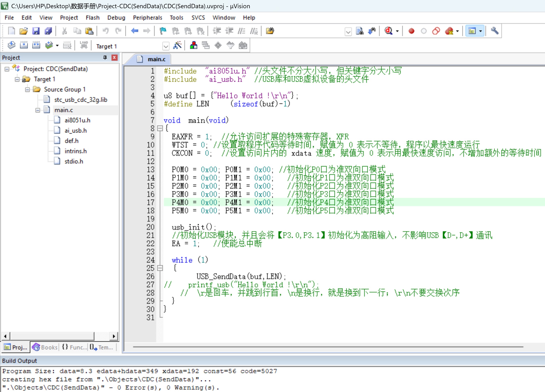Collapse the Project: CDC(SendData) node
This screenshot has width=545, height=392.
(x=7, y=69)
